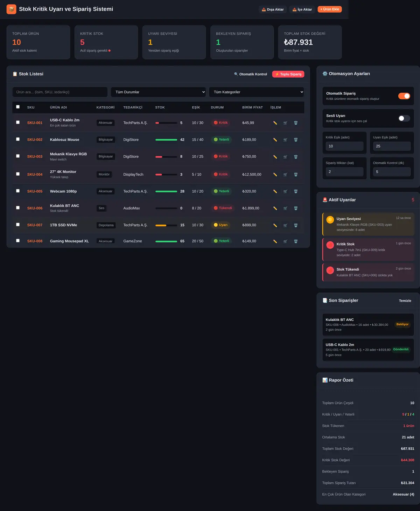Add a new product with Ürün Ekle

tap(330, 9)
